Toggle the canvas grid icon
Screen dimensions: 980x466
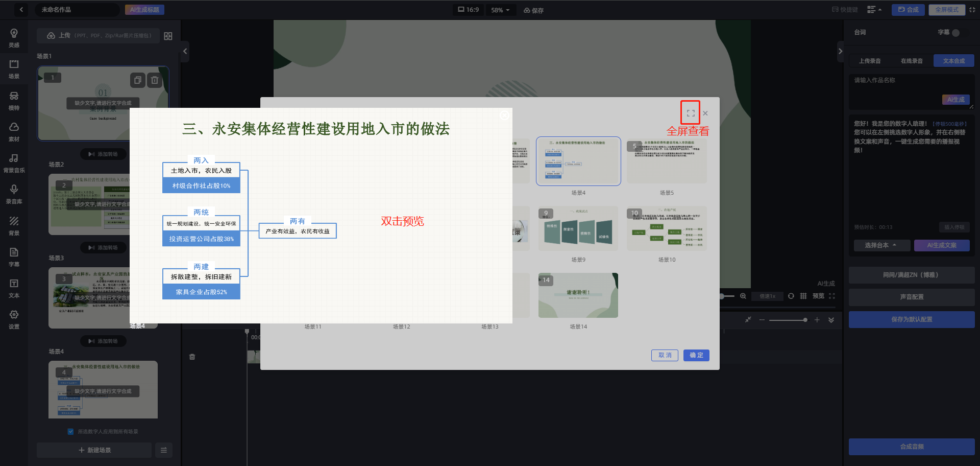coord(803,296)
